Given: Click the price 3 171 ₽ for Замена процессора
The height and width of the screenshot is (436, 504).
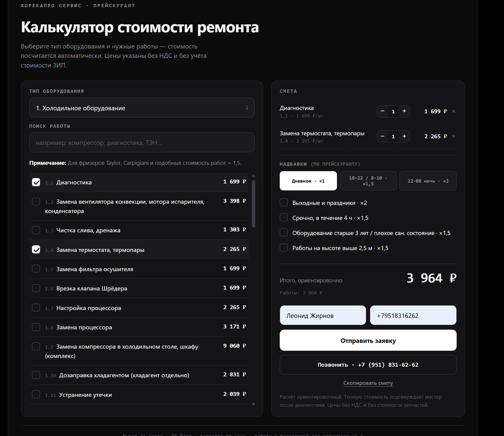Looking at the screenshot, I should pyautogui.click(x=235, y=326).
